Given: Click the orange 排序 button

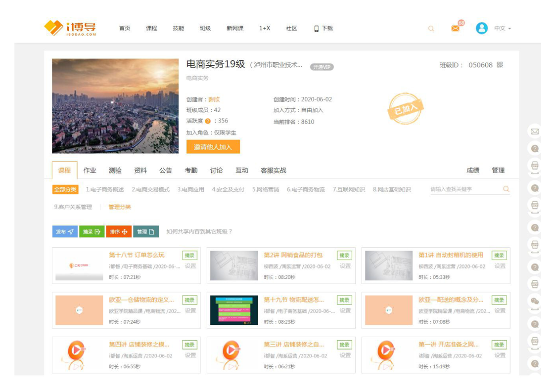Looking at the screenshot, I should [118, 231].
